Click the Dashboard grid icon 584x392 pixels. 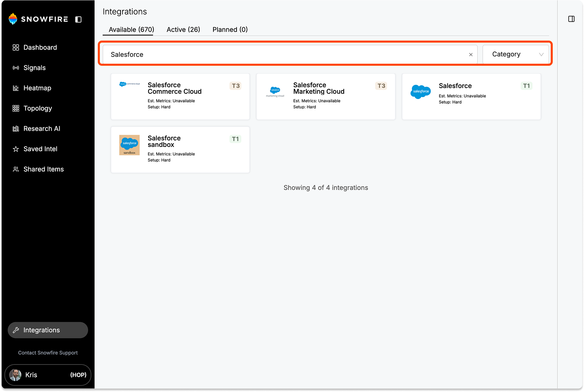point(16,47)
